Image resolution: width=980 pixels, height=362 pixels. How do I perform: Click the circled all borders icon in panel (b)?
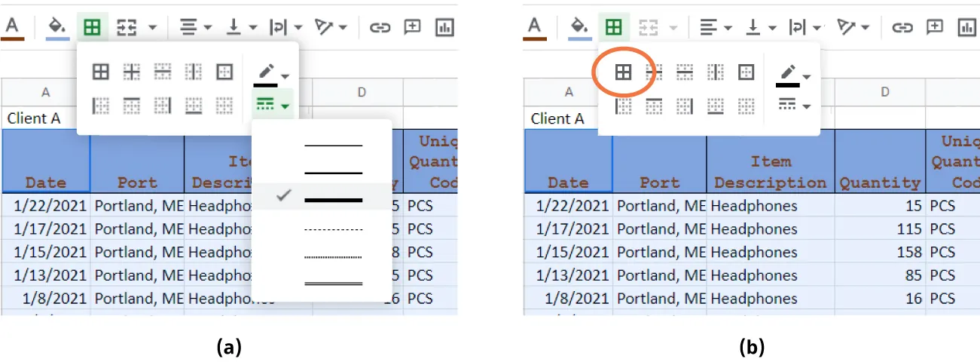click(623, 72)
